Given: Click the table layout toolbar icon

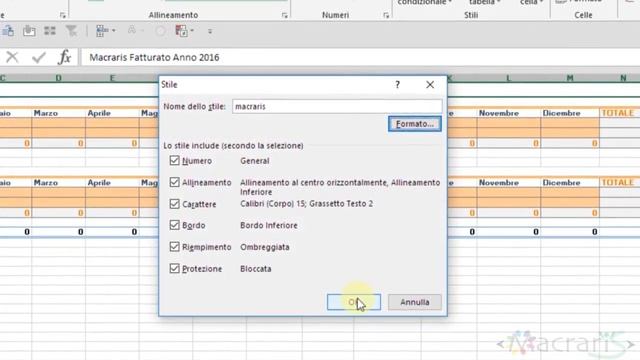Looking at the screenshot, I should [102, 31].
